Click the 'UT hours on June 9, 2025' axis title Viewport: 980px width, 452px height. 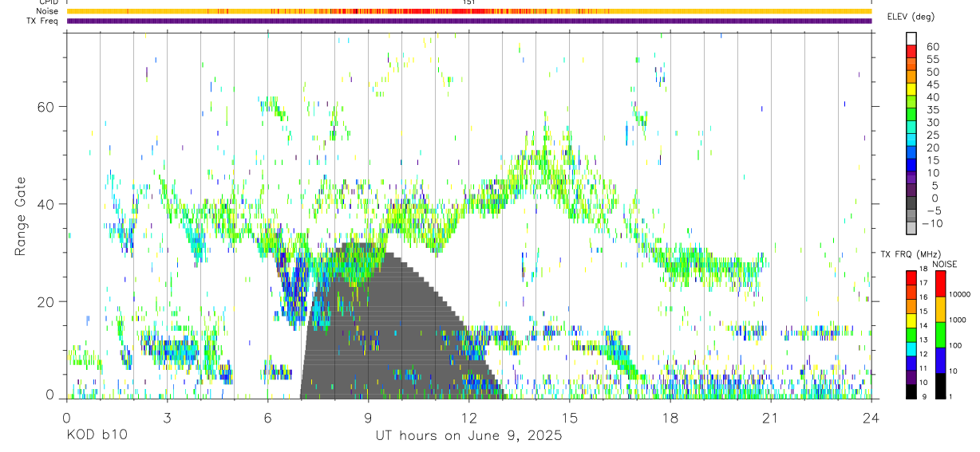pos(469,436)
